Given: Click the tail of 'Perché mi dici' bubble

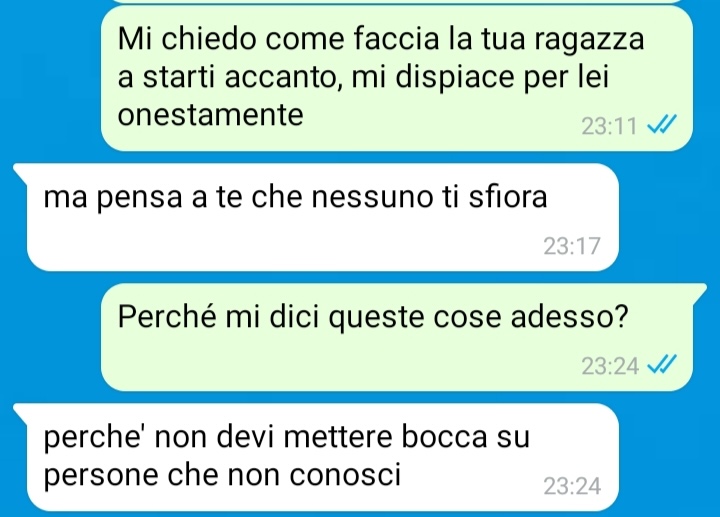Looking at the screenshot, I should tap(699, 291).
